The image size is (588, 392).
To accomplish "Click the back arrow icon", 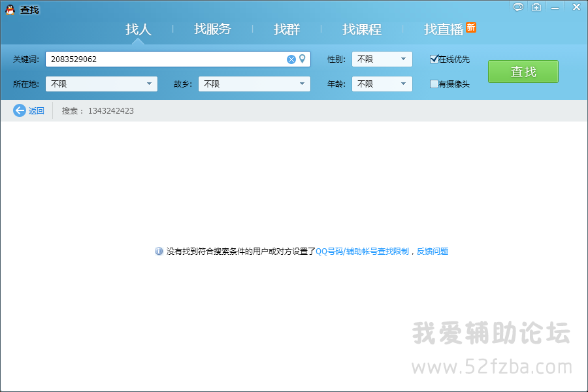I will click(x=20, y=110).
